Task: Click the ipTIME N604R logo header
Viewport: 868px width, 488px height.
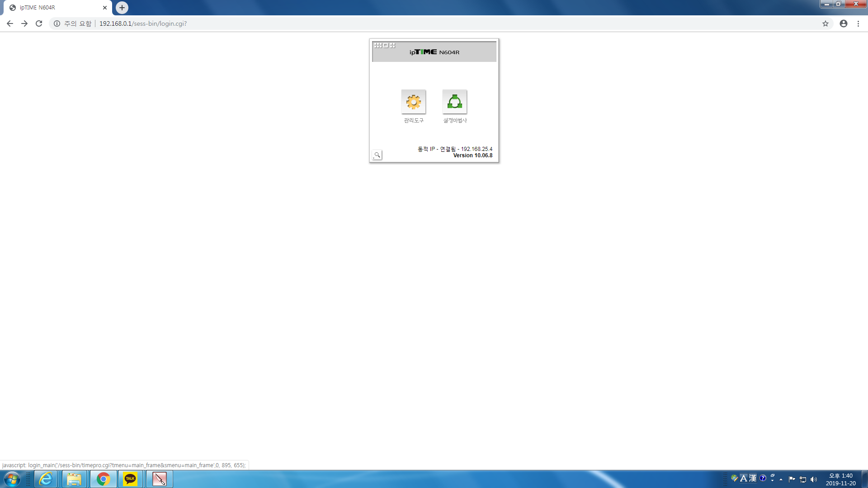Action: pos(434,52)
